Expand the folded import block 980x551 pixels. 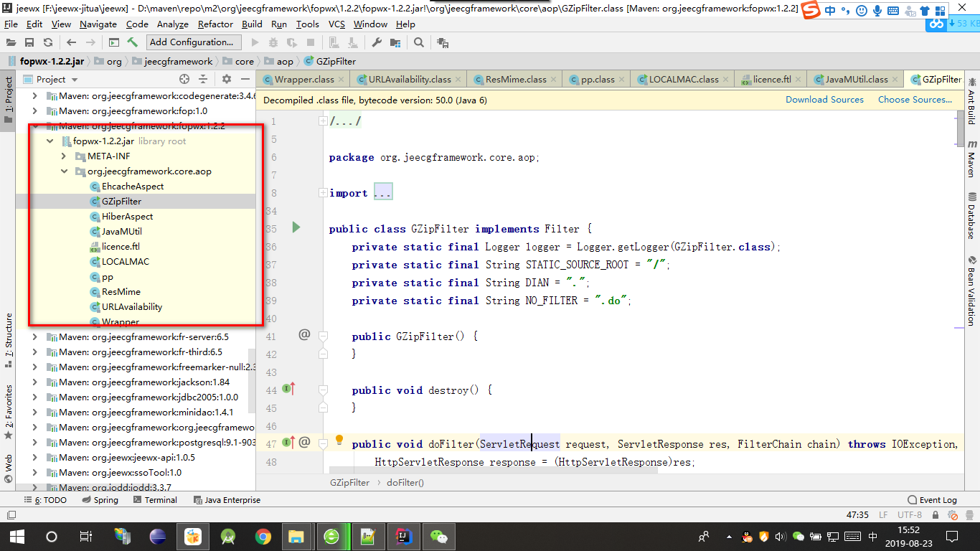[x=324, y=193]
